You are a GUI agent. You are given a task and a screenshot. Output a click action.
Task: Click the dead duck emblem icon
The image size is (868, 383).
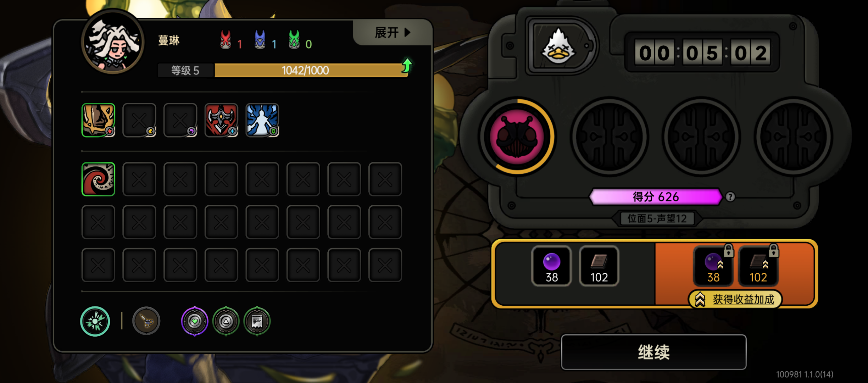point(559,46)
